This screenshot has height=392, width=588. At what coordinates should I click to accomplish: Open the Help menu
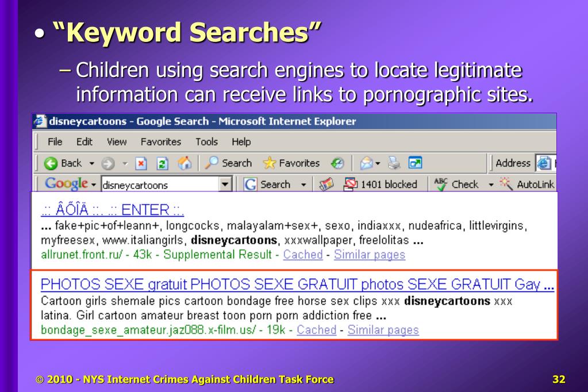click(241, 142)
